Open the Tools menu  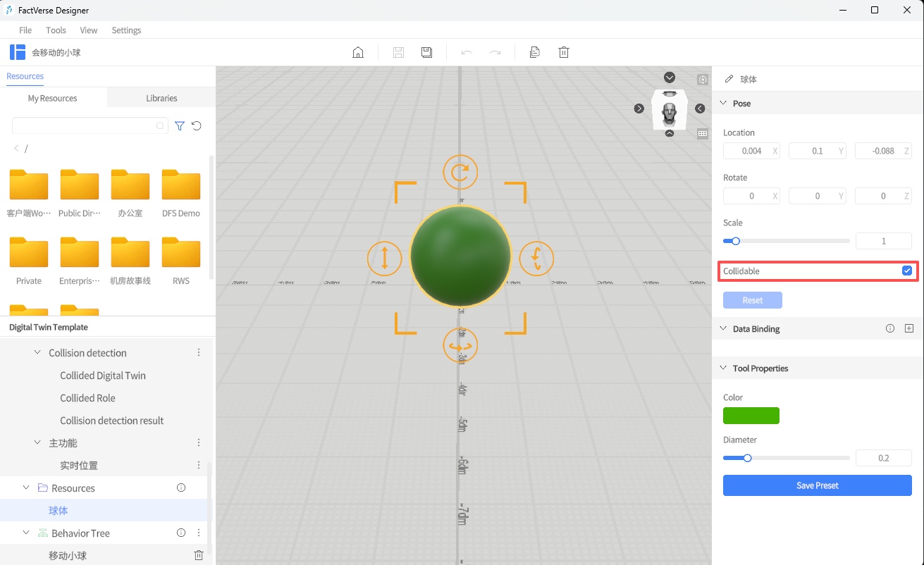click(x=56, y=30)
